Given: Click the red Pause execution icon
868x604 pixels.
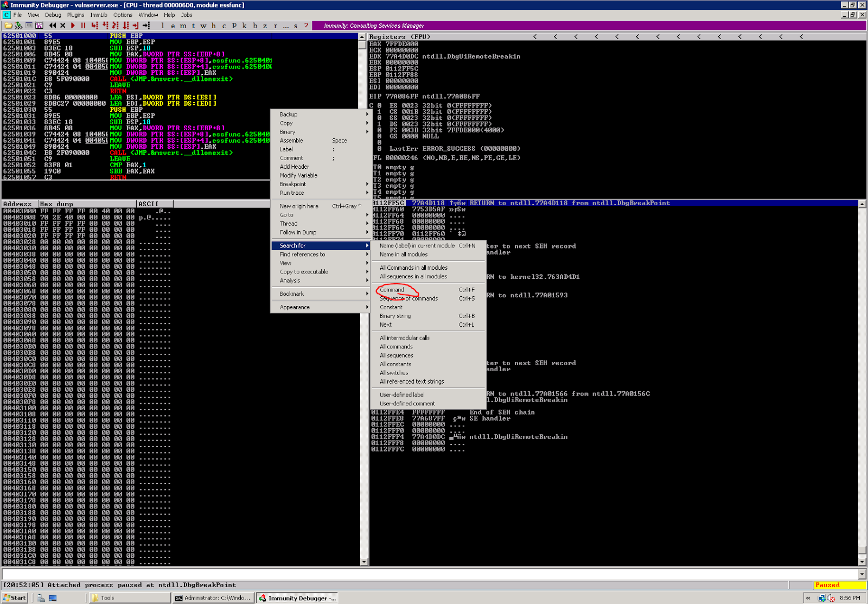Looking at the screenshot, I should pyautogui.click(x=83, y=26).
